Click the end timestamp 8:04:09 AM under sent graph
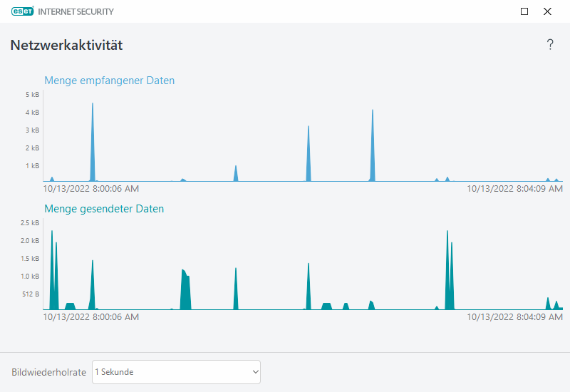 [514, 317]
